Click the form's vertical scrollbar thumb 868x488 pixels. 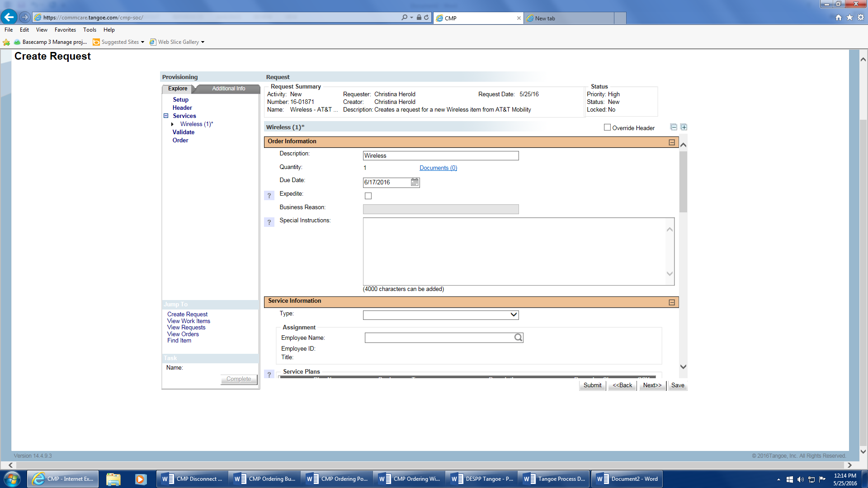pos(683,181)
